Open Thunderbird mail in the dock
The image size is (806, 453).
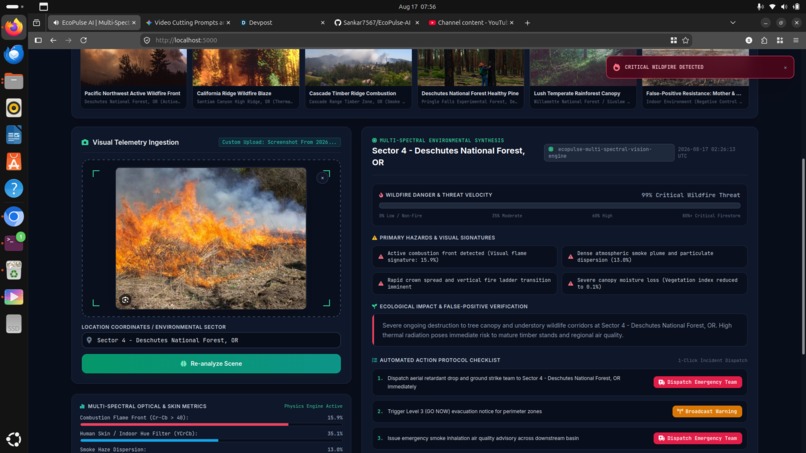tap(14, 54)
